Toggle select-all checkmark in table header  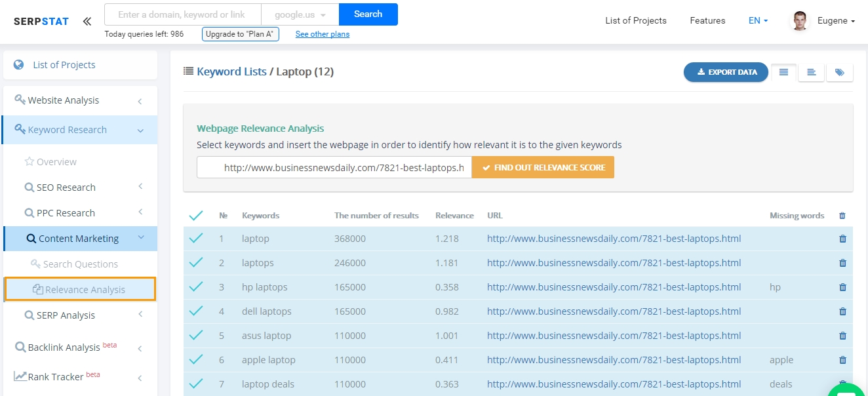(x=196, y=216)
